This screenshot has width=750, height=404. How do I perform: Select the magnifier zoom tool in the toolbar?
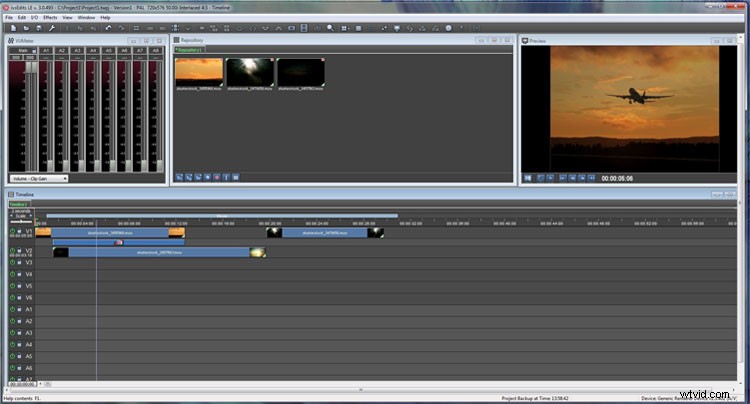330,28
